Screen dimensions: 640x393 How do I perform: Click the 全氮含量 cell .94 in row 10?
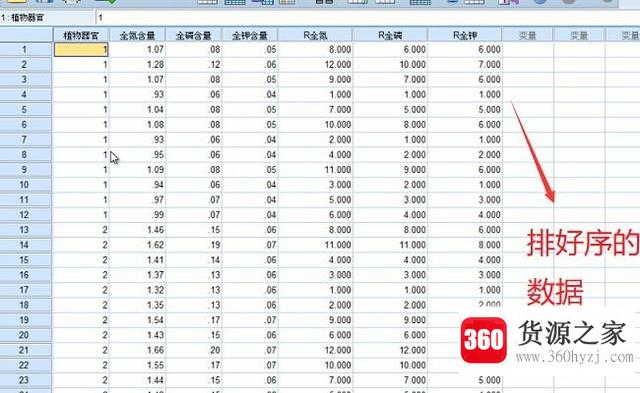click(x=137, y=185)
